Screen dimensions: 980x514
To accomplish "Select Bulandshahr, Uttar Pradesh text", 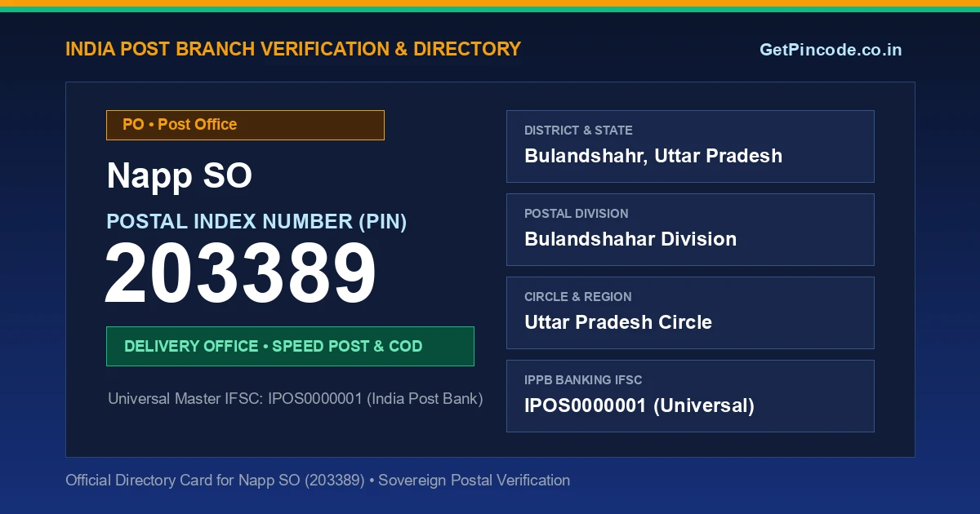I will 653,156.
